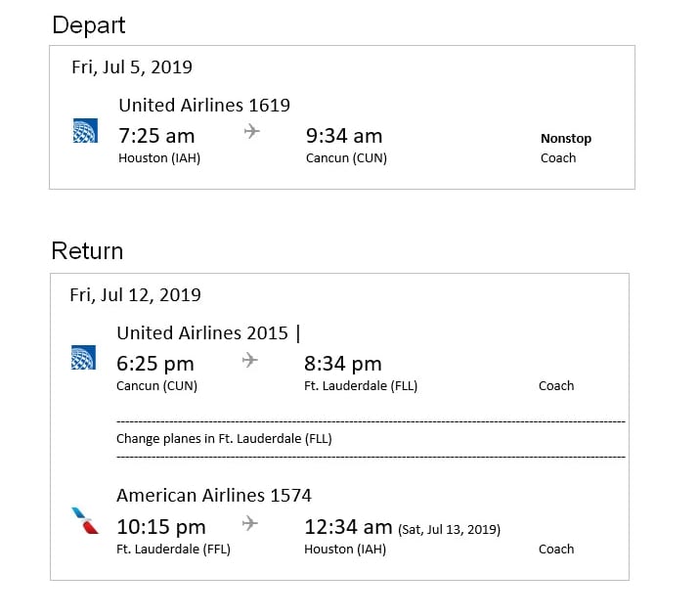Click the airplane arrow icon in departure row
Image resolution: width=699 pixels, height=616 pixels.
pos(251,131)
